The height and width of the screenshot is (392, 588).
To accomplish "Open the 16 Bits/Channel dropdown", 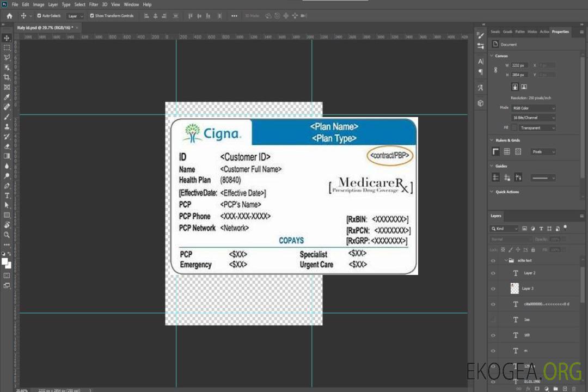I will click(x=533, y=118).
